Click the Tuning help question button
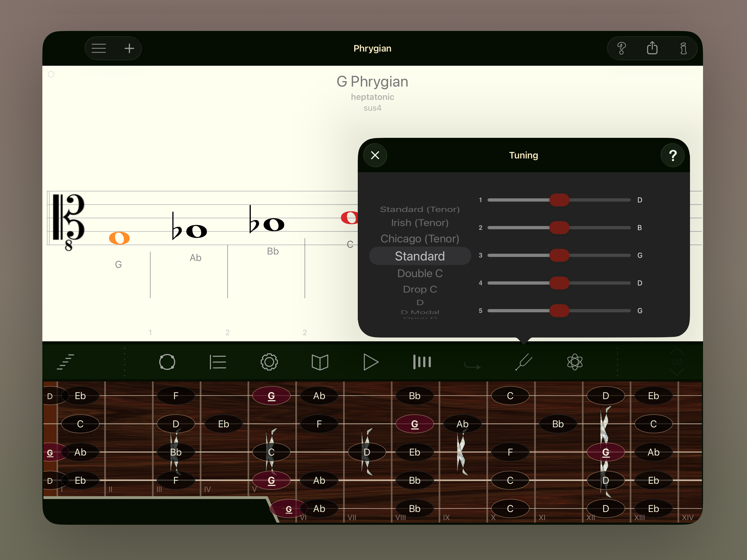This screenshot has height=560, width=747. point(672,155)
